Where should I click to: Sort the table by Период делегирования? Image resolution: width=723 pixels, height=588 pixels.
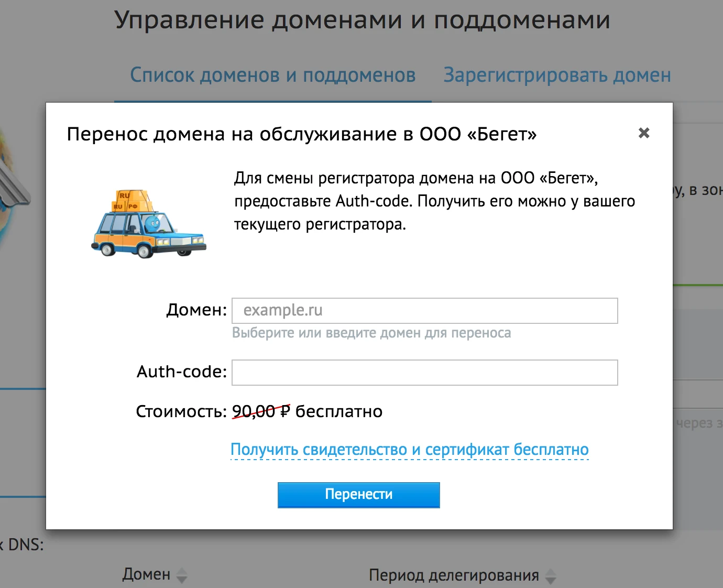coord(455,575)
